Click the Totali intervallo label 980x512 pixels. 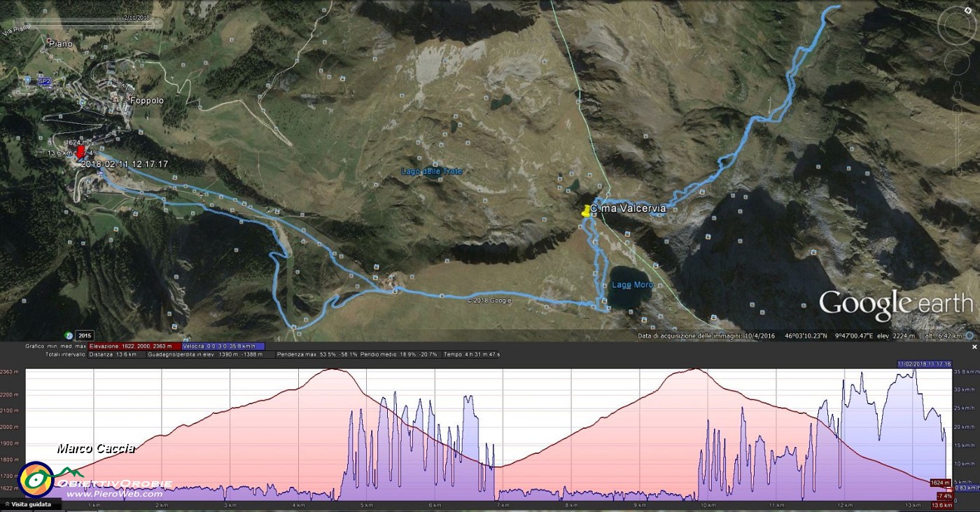pos(65,354)
